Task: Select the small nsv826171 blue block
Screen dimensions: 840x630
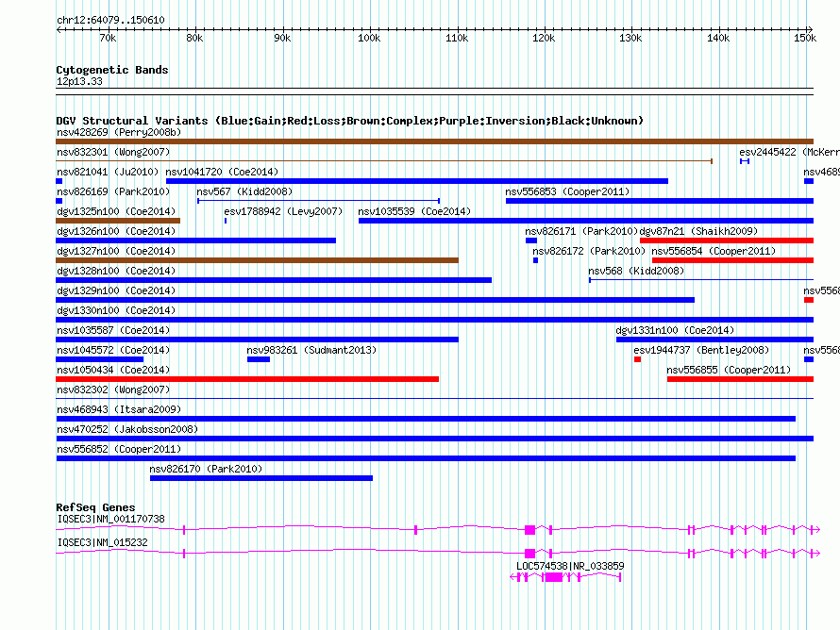Action: [530, 240]
